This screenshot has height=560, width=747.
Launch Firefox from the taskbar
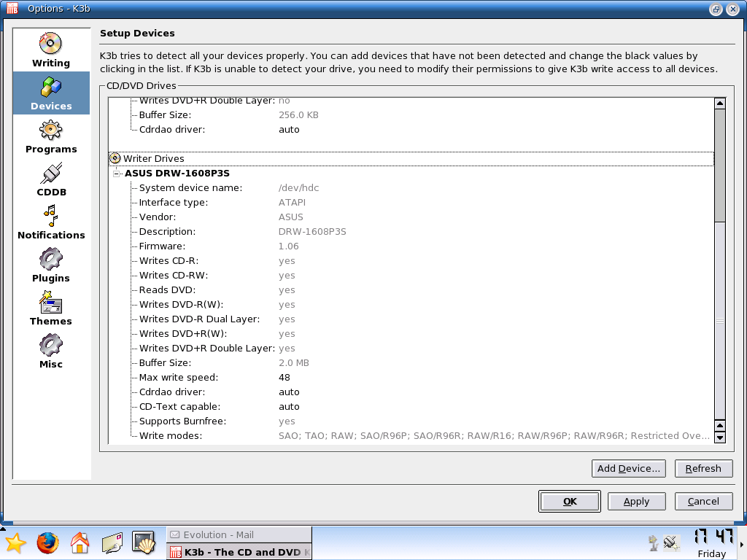click(x=47, y=543)
